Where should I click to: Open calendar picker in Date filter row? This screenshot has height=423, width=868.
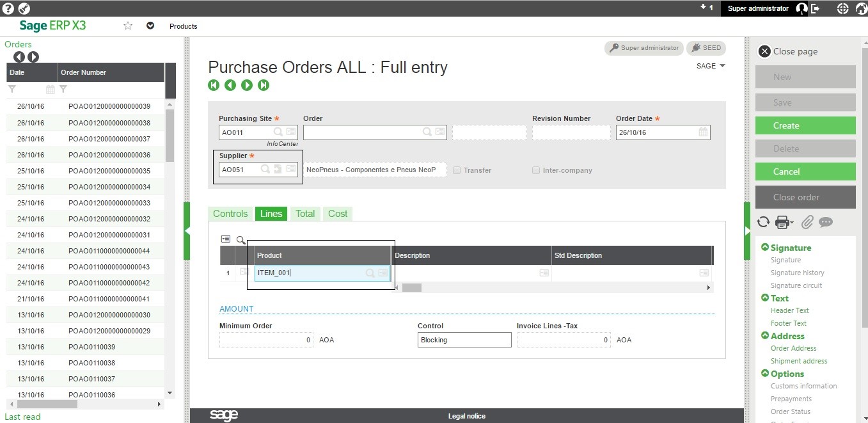pos(51,90)
